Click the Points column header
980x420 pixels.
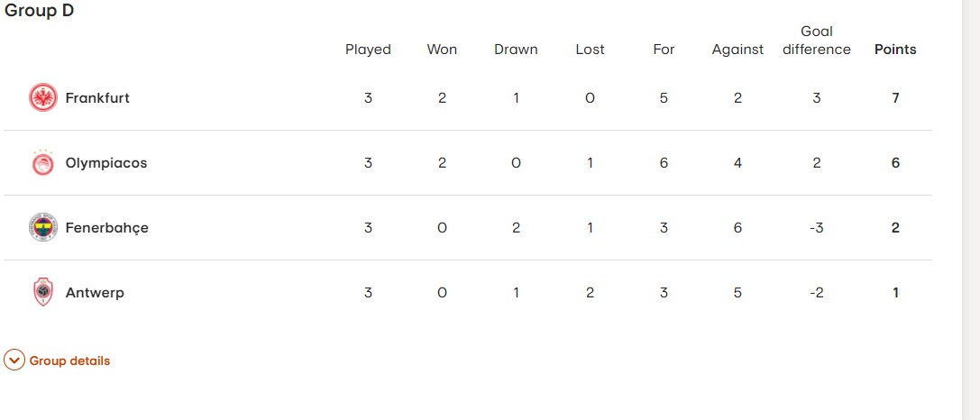[x=895, y=50]
